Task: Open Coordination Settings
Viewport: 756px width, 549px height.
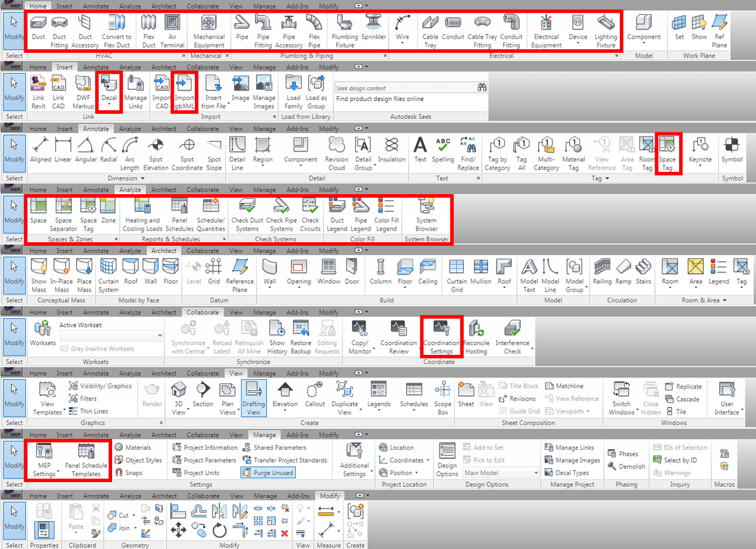Action: [x=442, y=337]
